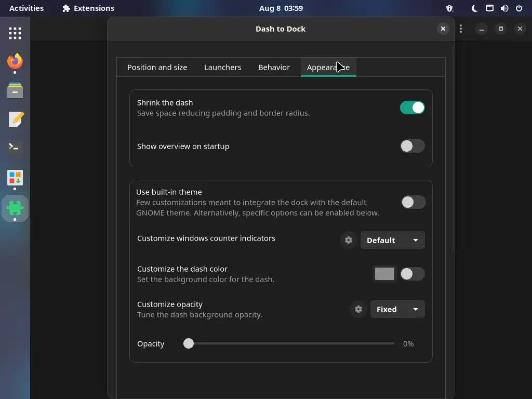Open Activities overview
The width and height of the screenshot is (532, 399).
tap(26, 8)
